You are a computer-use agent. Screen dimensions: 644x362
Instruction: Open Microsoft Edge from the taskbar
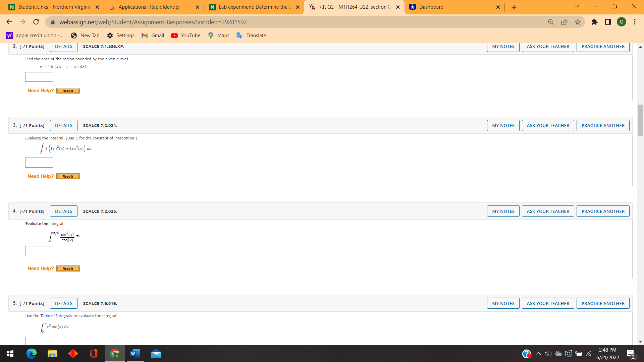click(31, 354)
